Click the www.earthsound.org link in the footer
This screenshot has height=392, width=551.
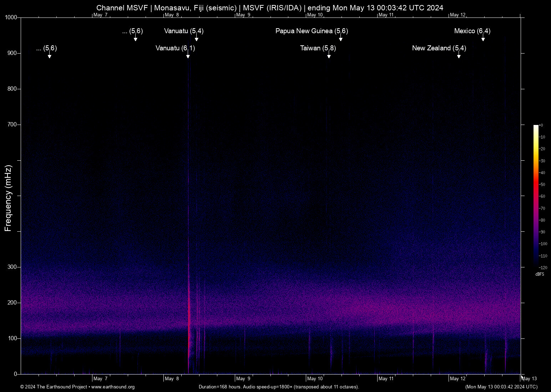[113, 387]
